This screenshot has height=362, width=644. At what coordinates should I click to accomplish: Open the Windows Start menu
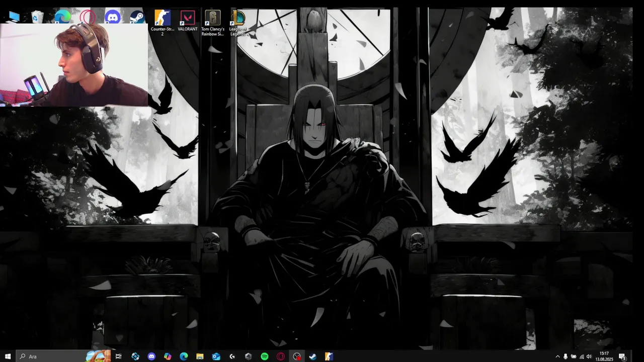pyautogui.click(x=8, y=356)
